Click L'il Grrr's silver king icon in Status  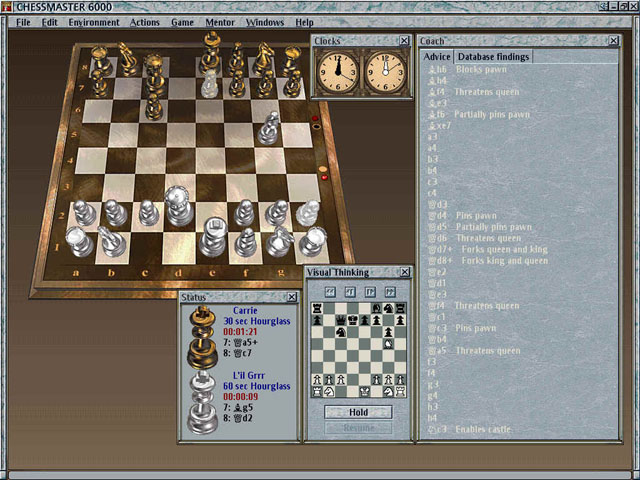pyautogui.click(x=202, y=402)
